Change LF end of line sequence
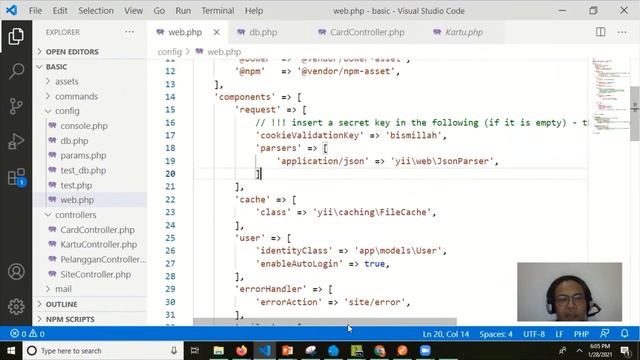The width and height of the screenshot is (640, 360). click(x=559, y=334)
